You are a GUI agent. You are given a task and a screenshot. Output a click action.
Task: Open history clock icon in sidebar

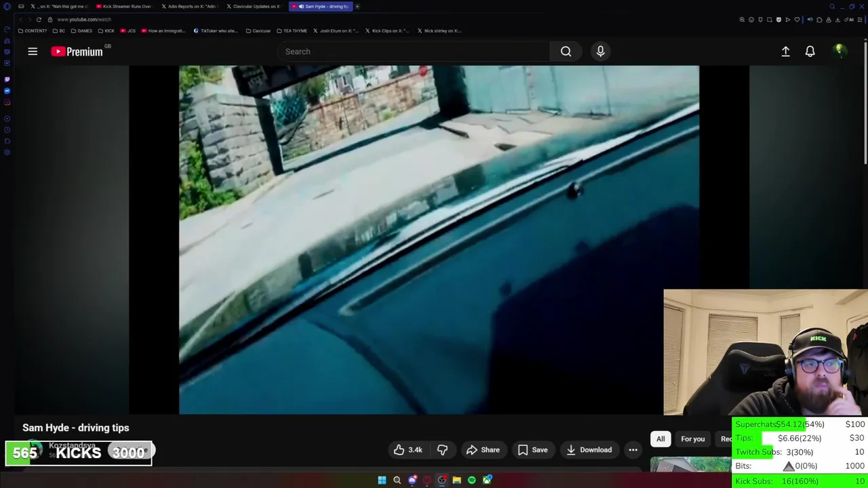coord(7,129)
